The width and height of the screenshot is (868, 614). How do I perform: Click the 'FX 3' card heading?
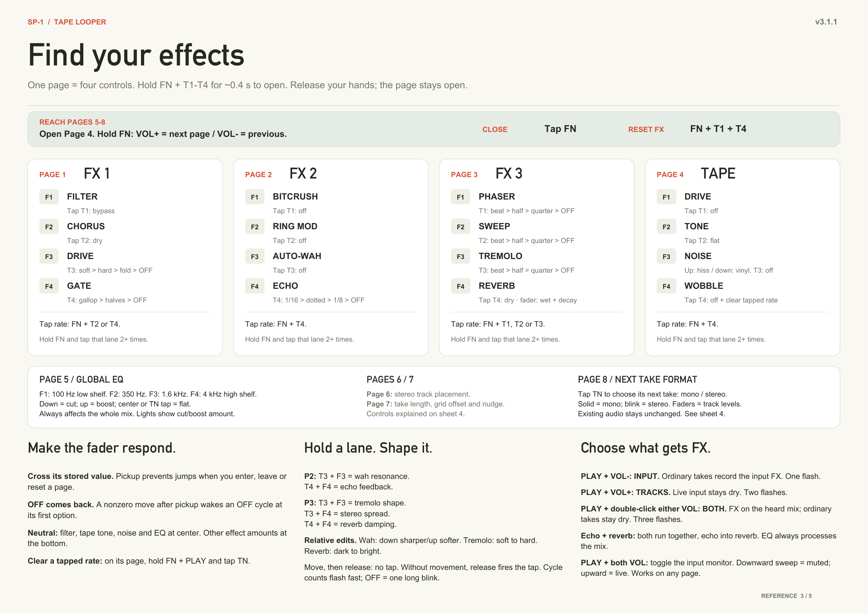[x=509, y=173]
